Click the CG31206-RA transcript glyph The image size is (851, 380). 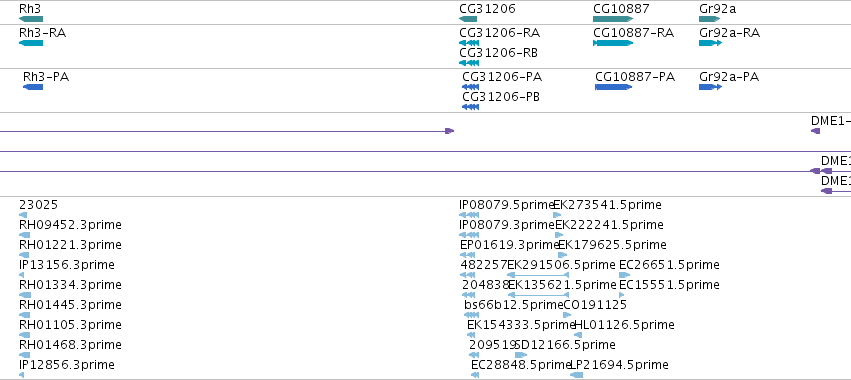coord(469,43)
